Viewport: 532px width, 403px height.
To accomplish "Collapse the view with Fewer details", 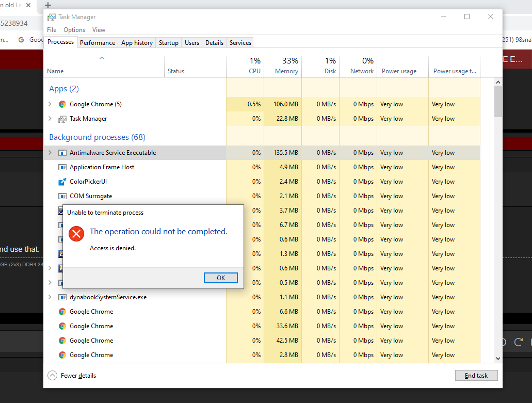I will (x=72, y=376).
